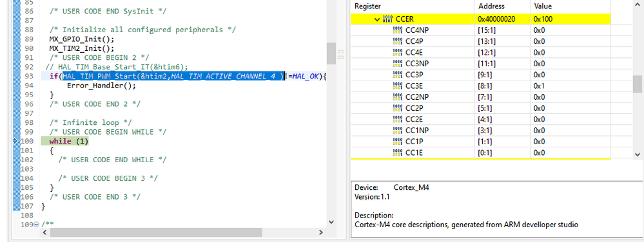
Task: Click the USER CODE END SysInit comment
Action: tap(108, 11)
